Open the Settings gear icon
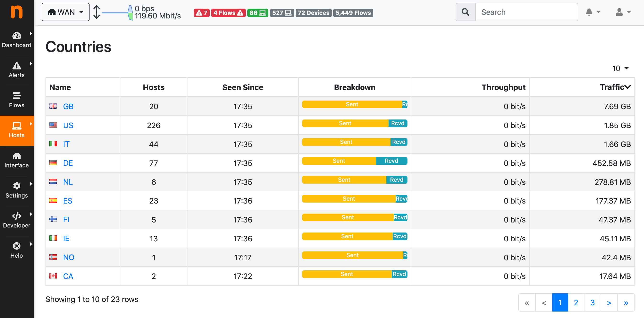 point(17,186)
